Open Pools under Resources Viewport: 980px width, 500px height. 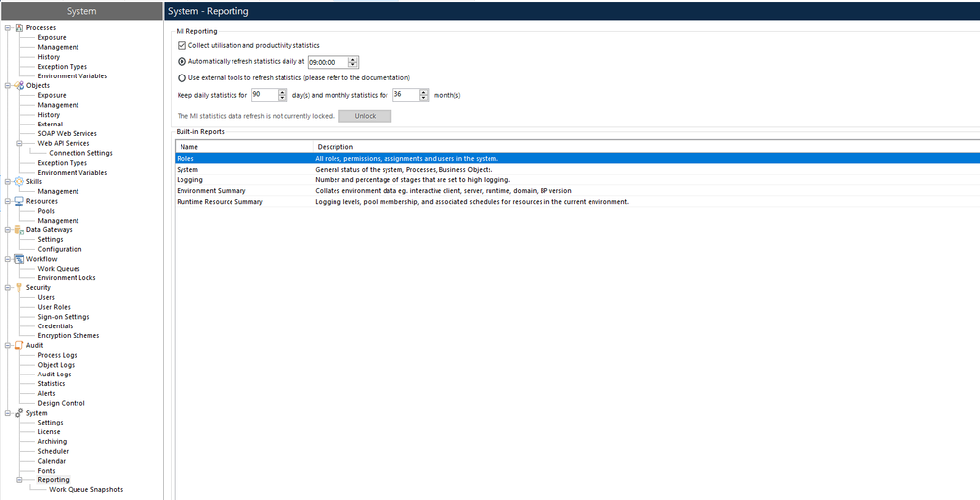pos(46,211)
